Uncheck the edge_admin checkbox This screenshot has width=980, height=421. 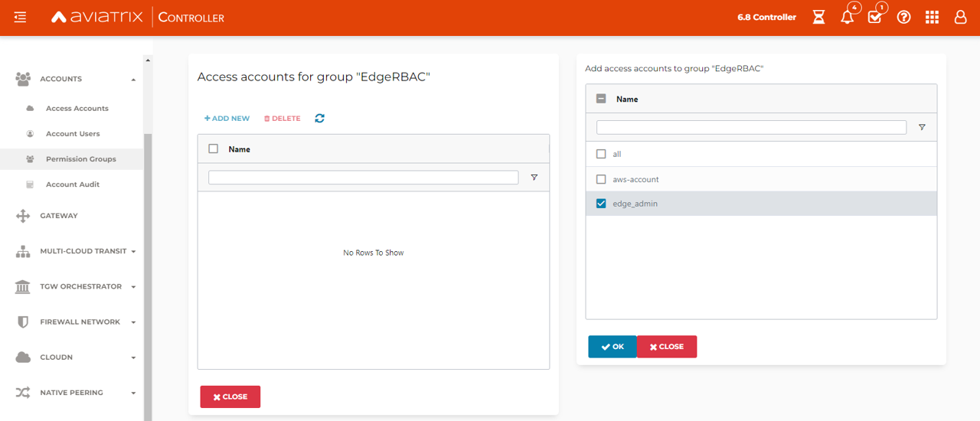[x=601, y=204]
